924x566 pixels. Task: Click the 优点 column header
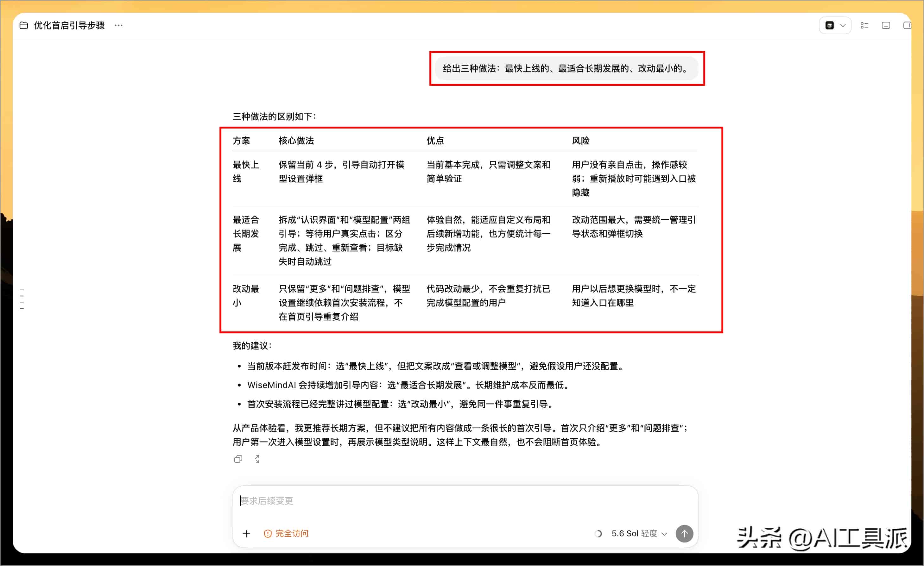click(435, 141)
